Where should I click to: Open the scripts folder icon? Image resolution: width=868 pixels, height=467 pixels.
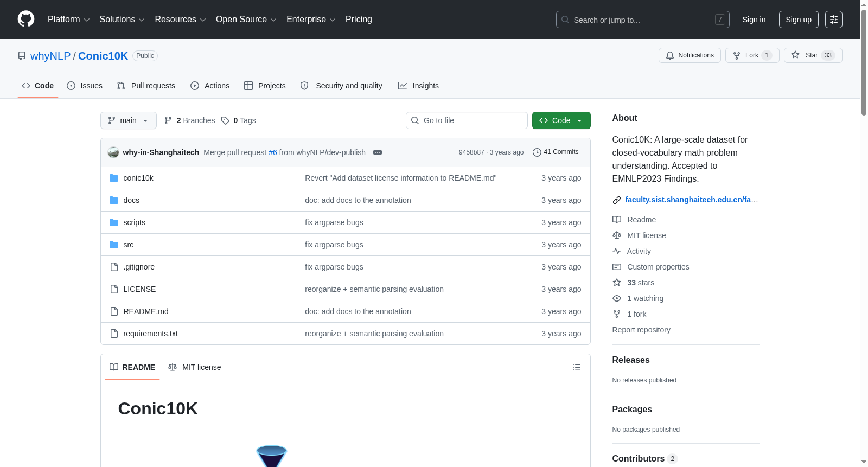coord(114,222)
